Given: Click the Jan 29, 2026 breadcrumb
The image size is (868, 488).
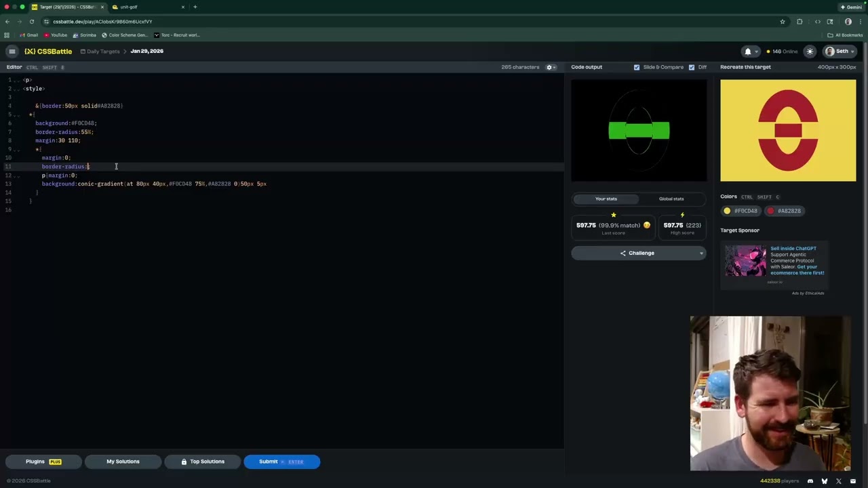Looking at the screenshot, I should (146, 52).
